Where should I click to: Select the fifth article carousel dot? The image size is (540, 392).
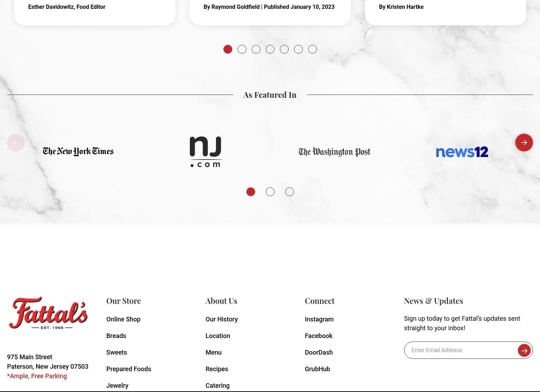click(x=284, y=49)
